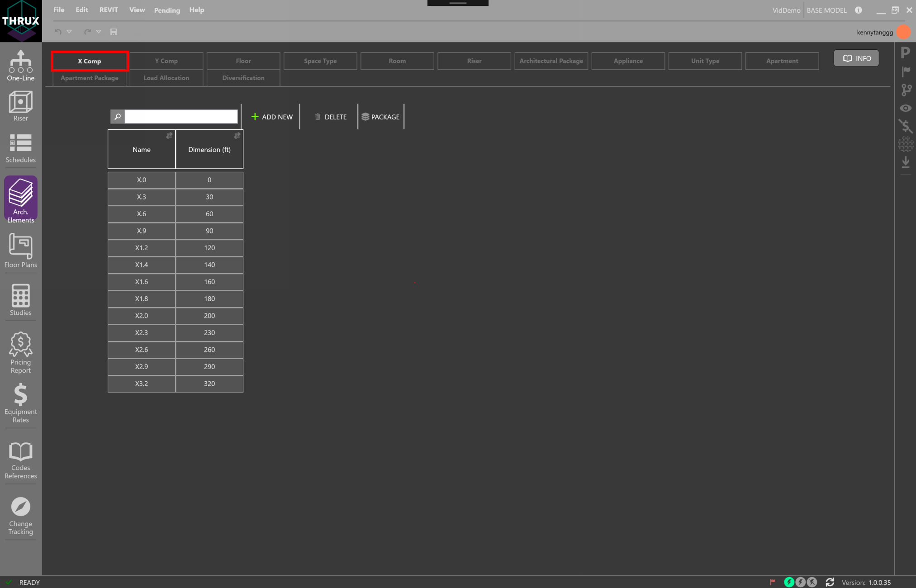Go to the Schedules section
Viewport: 916px width, 588px height.
coord(20,148)
